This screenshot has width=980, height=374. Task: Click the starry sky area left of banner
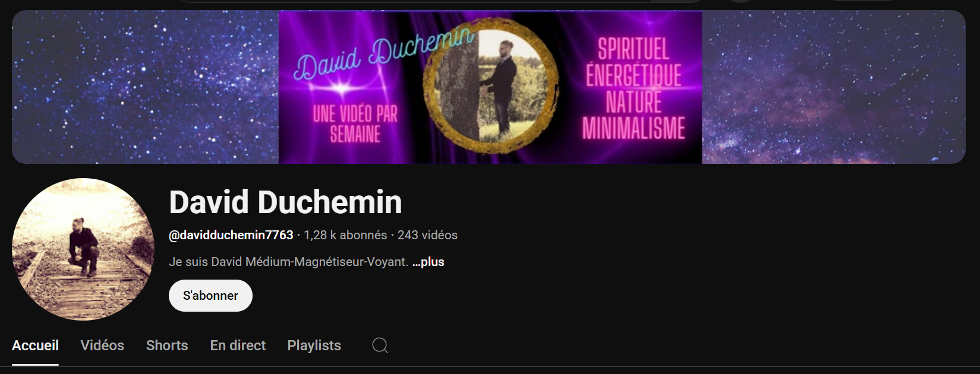click(146, 87)
